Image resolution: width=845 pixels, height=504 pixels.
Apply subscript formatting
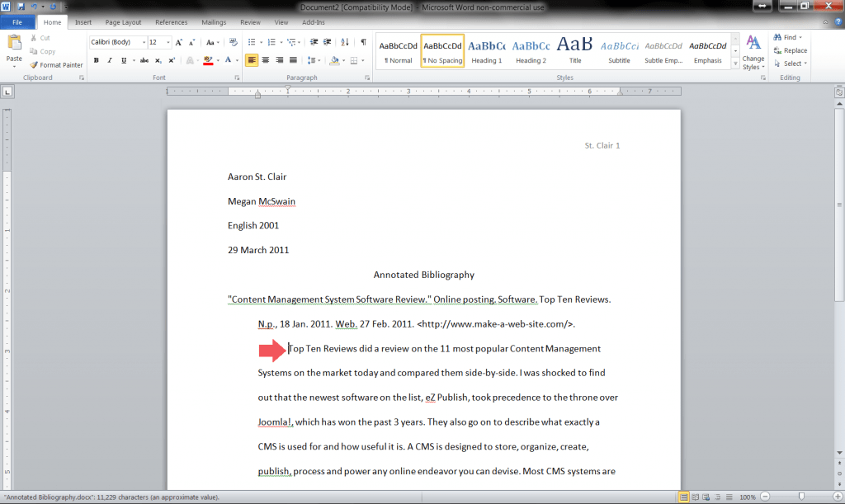click(158, 60)
